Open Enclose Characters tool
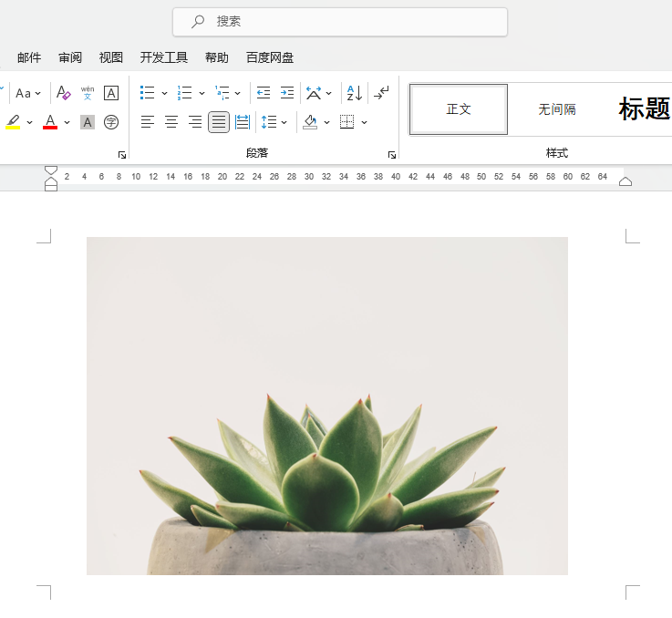 [x=111, y=122]
